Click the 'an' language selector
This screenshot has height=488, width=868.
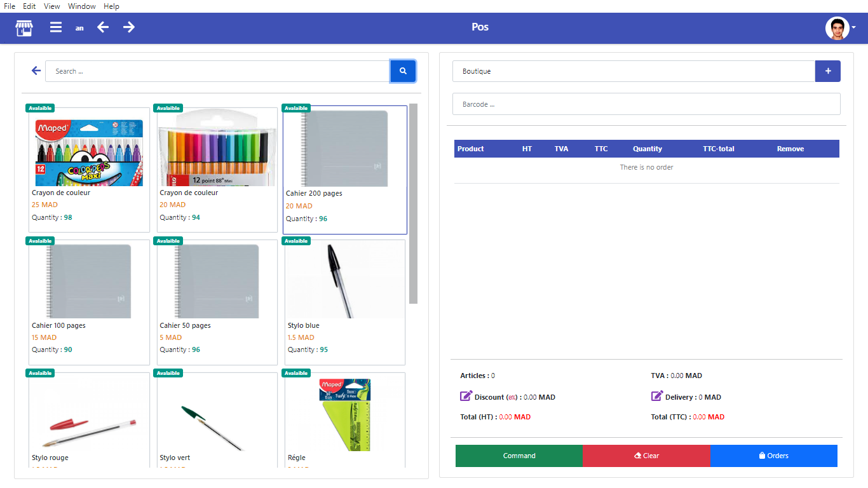[79, 28]
